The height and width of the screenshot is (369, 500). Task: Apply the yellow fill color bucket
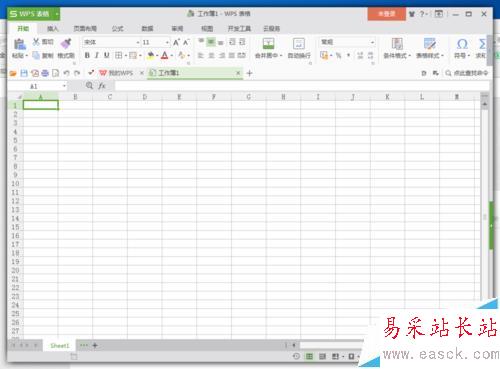[151, 55]
